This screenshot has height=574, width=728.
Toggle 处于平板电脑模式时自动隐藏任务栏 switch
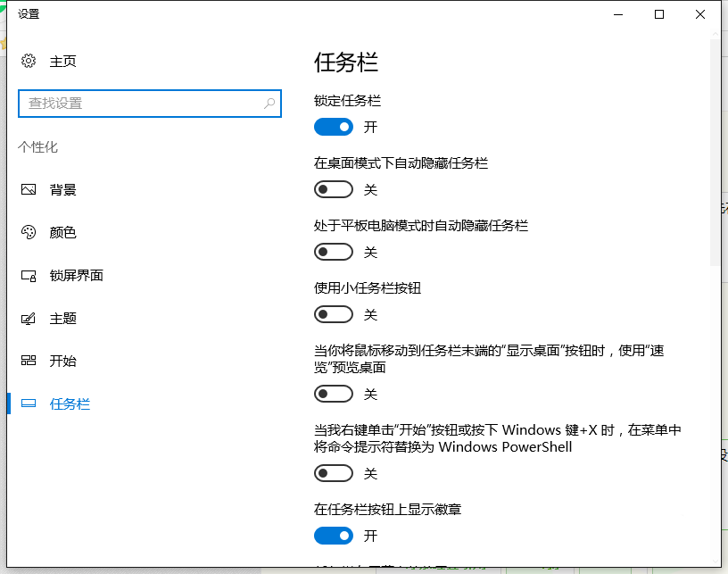pos(334,252)
